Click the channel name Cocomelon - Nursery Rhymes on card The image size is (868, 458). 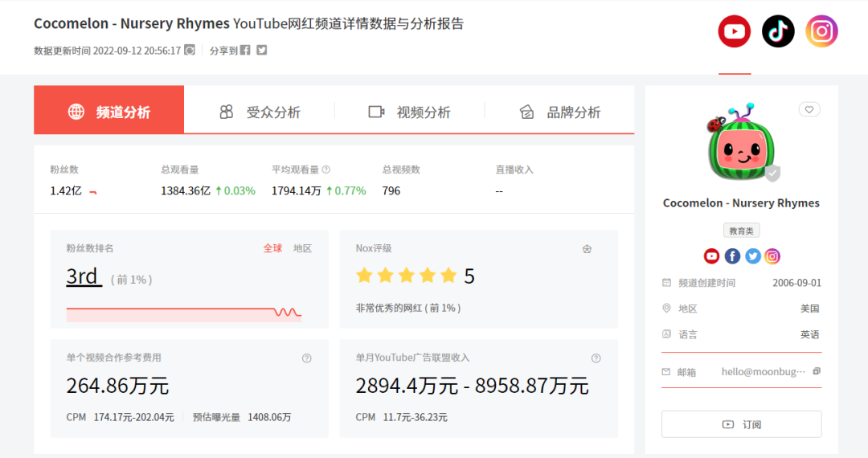click(x=741, y=203)
